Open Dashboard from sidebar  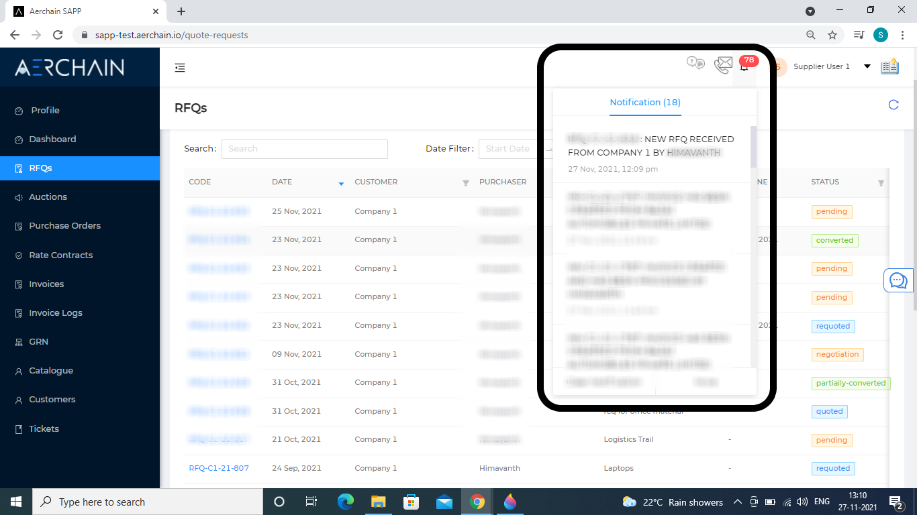[52, 139]
